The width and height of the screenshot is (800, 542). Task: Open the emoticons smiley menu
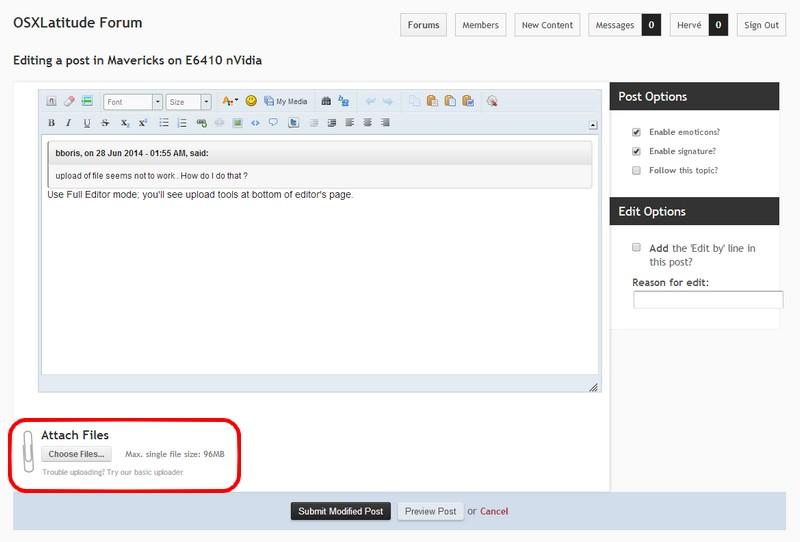251,101
